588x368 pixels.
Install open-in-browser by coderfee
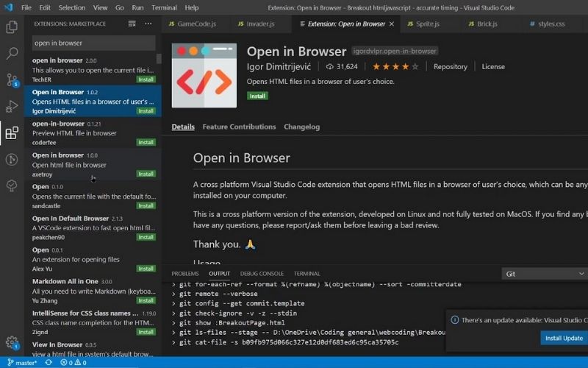point(146,142)
